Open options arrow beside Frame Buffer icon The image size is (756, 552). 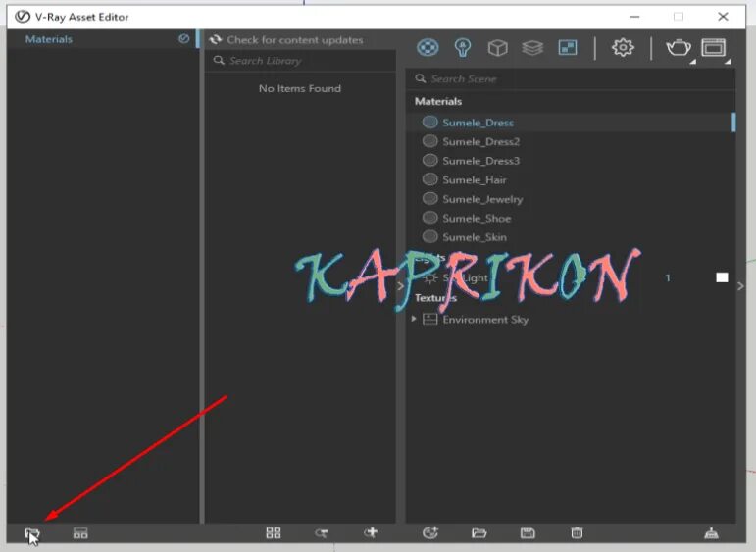tap(728, 62)
